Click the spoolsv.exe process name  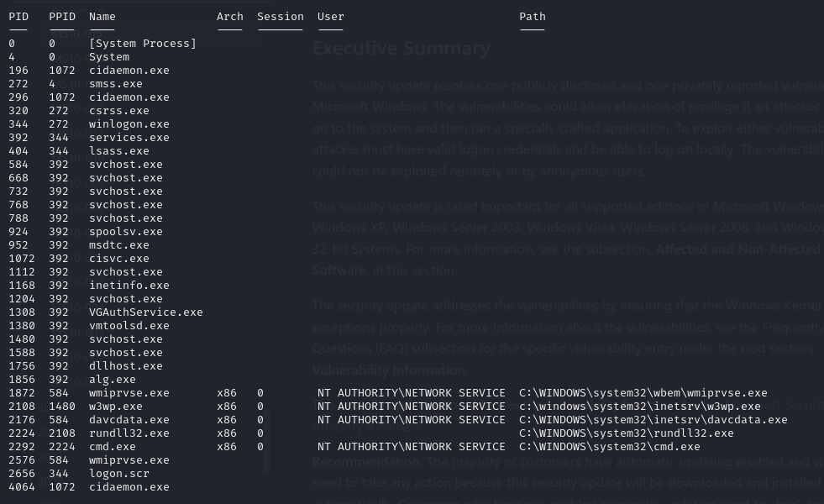tap(125, 232)
